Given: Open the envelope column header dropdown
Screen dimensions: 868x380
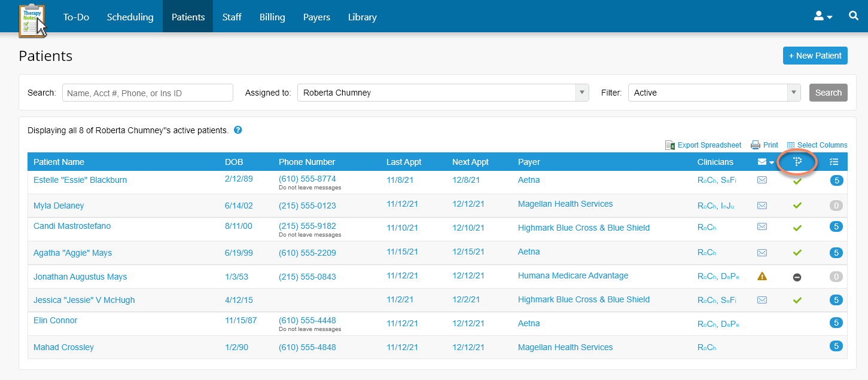Looking at the screenshot, I should [765, 162].
